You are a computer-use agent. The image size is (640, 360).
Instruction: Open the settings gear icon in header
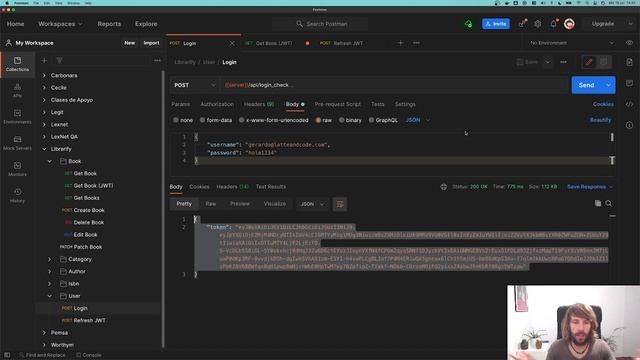[538, 24]
